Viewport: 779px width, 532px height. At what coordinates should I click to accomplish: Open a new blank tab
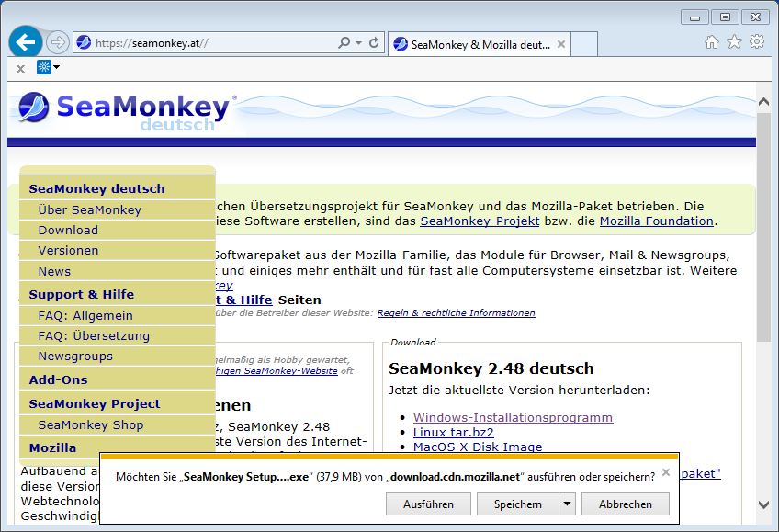click(584, 45)
